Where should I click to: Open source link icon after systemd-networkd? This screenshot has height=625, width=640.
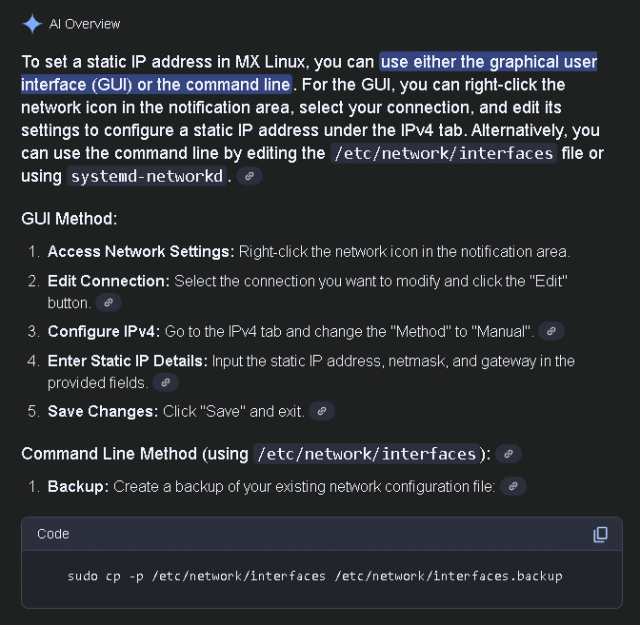click(250, 176)
